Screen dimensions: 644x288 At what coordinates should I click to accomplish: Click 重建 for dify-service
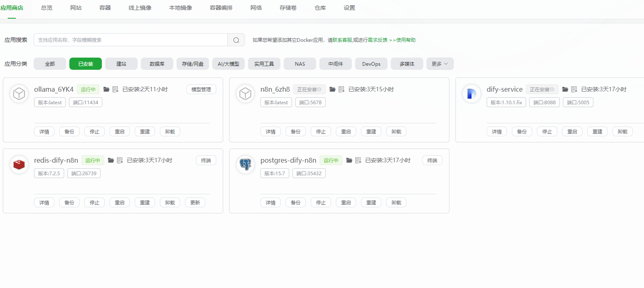pos(597,131)
